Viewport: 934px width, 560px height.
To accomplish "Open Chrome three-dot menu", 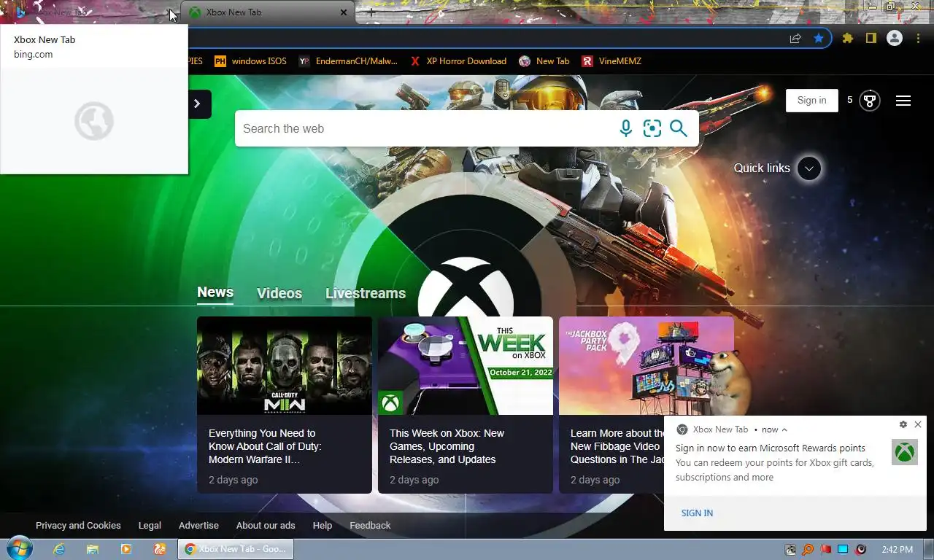I will click(918, 39).
